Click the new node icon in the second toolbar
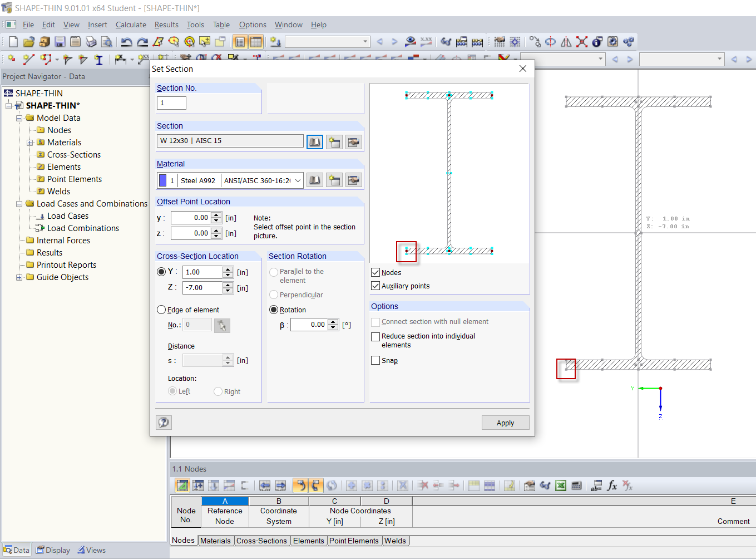The height and width of the screenshot is (559, 756). [11, 58]
